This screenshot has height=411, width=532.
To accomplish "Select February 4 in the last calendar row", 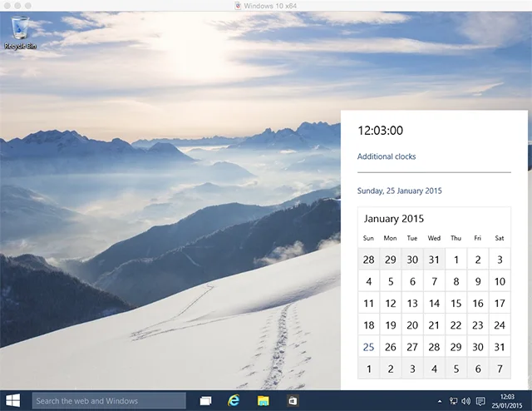I will point(434,369).
